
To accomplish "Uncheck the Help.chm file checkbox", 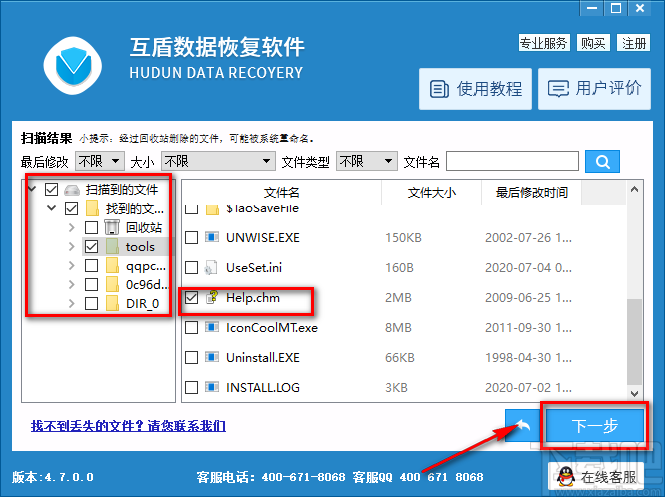I will (x=191, y=298).
